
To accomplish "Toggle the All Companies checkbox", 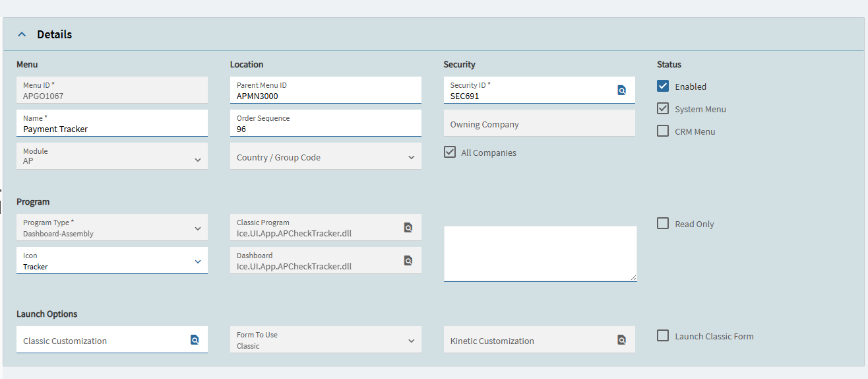I will click(x=450, y=152).
